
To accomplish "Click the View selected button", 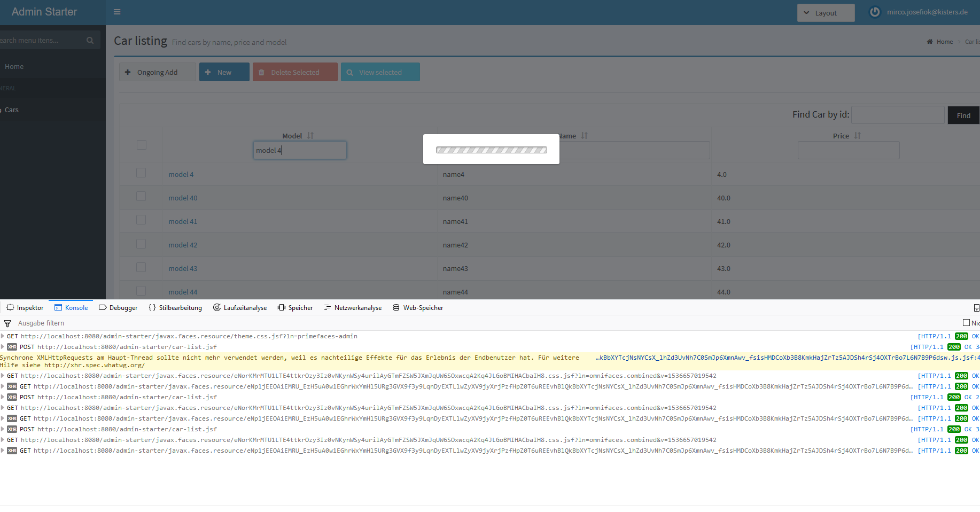I will [380, 72].
